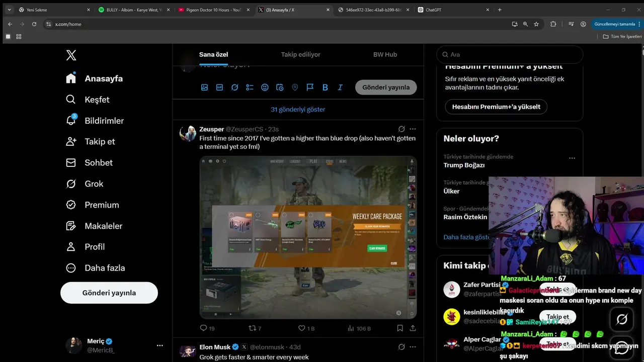644x362 pixels.
Task: Tag a location on the post
Action: coord(295,87)
